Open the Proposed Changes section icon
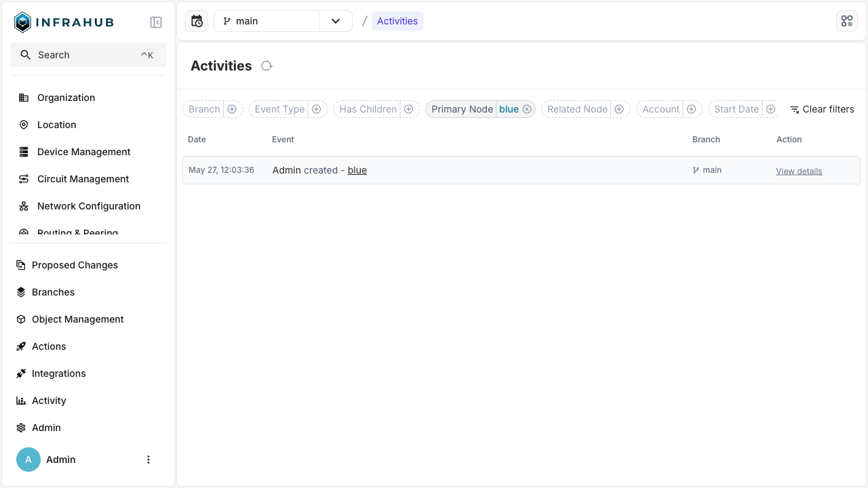The height and width of the screenshot is (488, 868). (20, 265)
